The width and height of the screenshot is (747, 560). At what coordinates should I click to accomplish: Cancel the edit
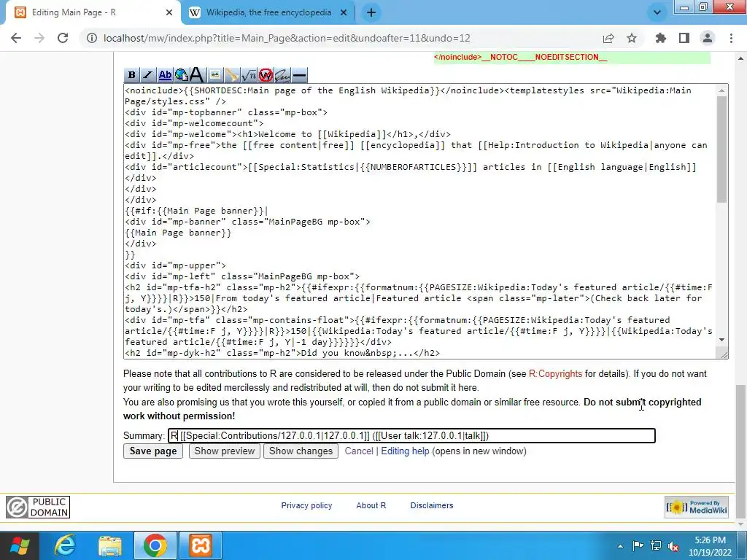pos(359,451)
